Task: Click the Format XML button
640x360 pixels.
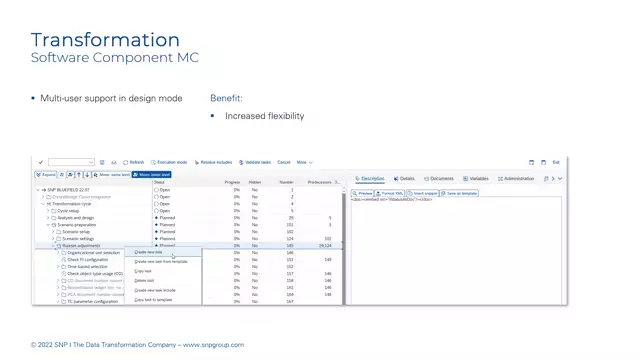Action: click(389, 193)
